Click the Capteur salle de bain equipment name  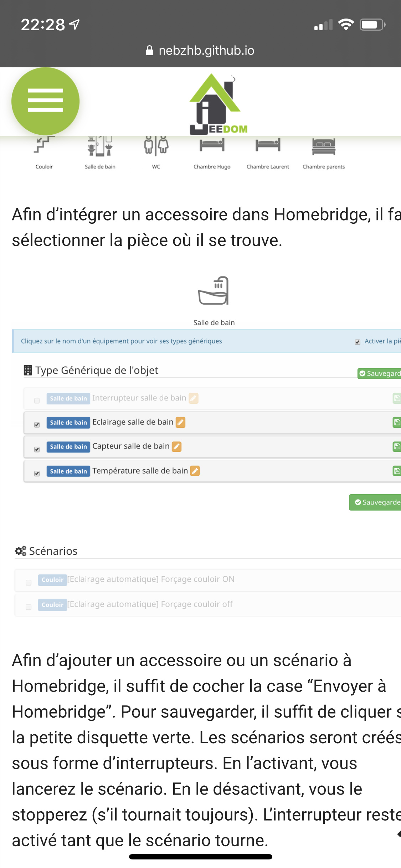click(131, 446)
